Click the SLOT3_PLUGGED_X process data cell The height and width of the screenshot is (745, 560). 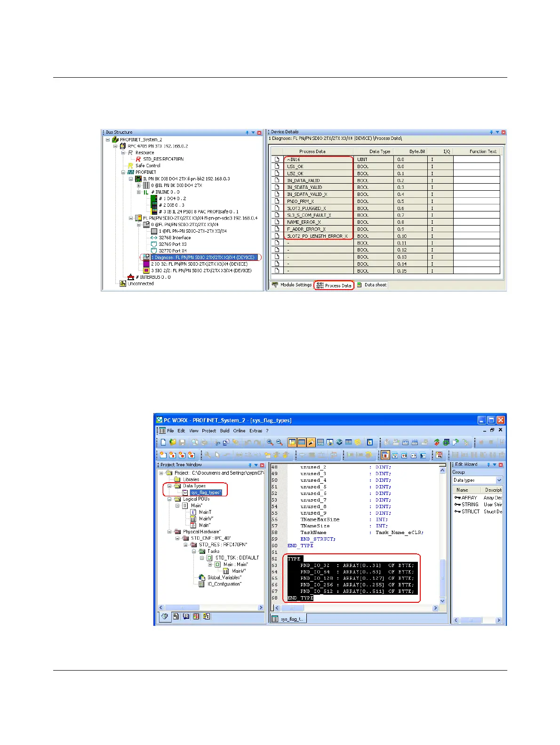coord(318,208)
